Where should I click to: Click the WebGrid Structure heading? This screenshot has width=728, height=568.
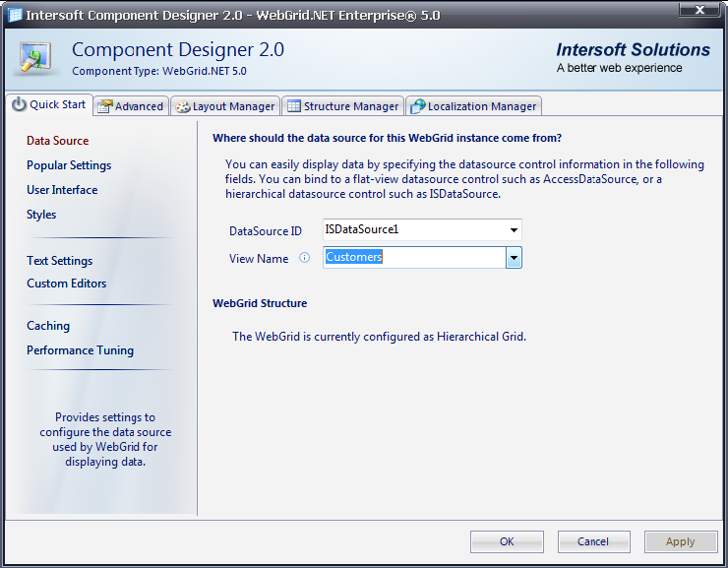point(260,303)
